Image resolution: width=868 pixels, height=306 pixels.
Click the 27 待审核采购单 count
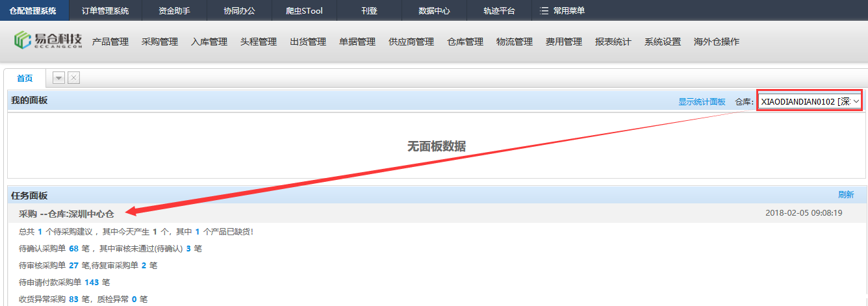click(x=73, y=266)
